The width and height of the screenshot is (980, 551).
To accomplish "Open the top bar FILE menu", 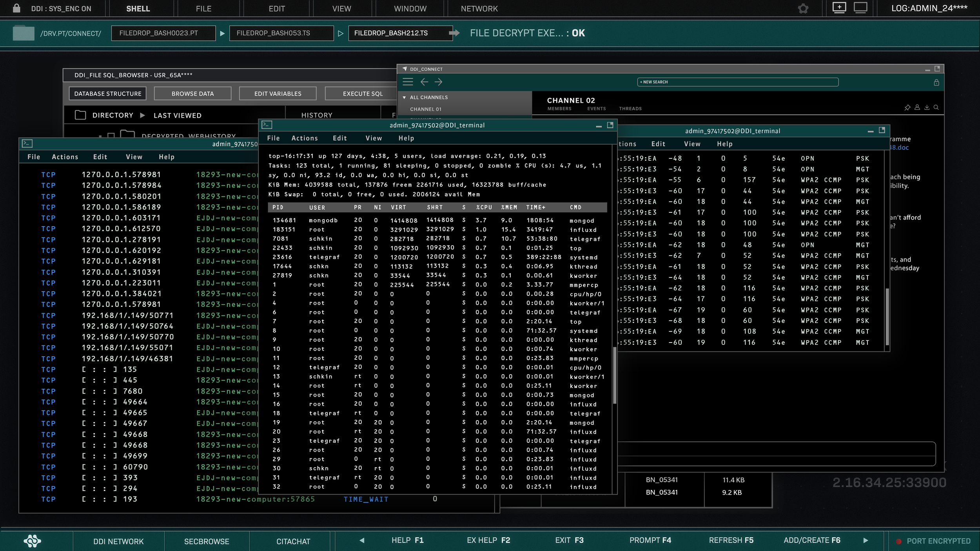I will point(203,9).
